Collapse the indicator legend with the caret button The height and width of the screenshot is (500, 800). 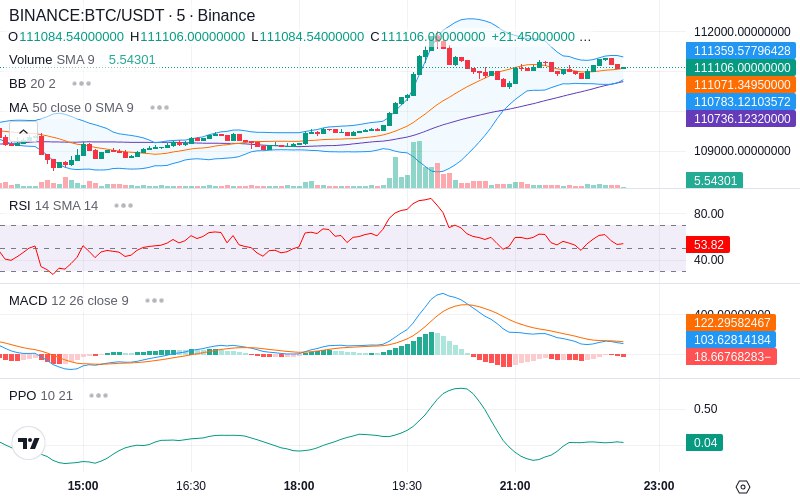coord(23,132)
